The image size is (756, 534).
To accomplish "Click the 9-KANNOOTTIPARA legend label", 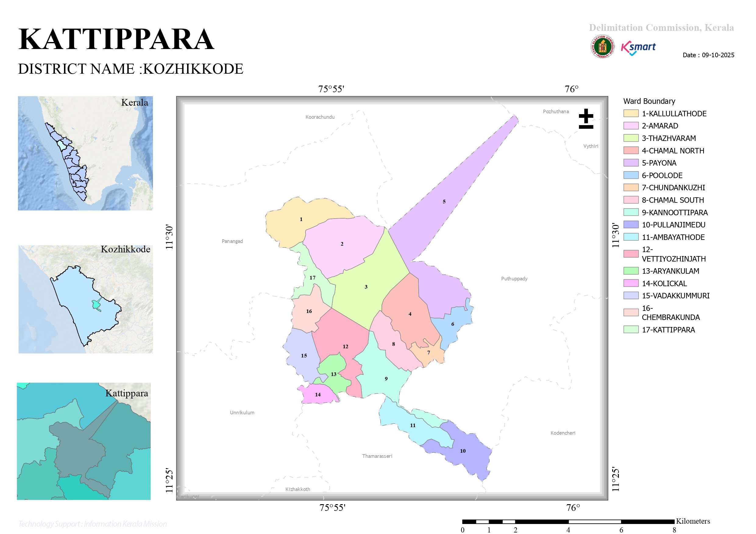I will pyautogui.click(x=674, y=213).
